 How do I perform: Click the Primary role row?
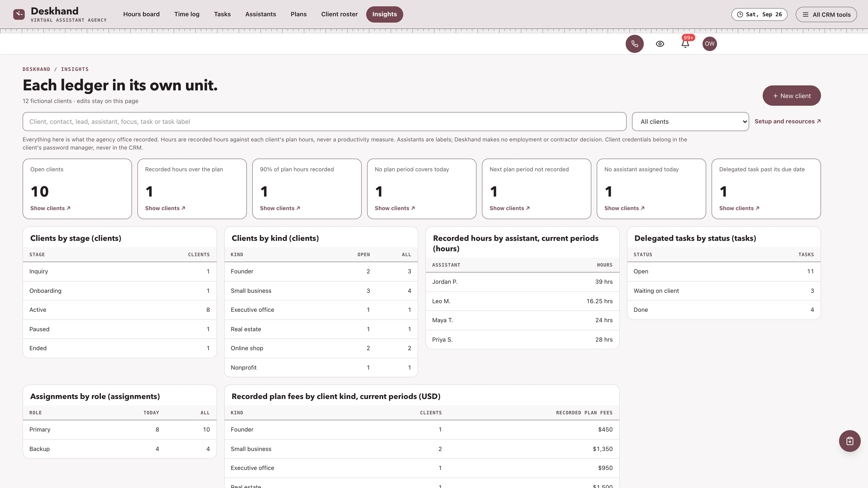(119, 429)
